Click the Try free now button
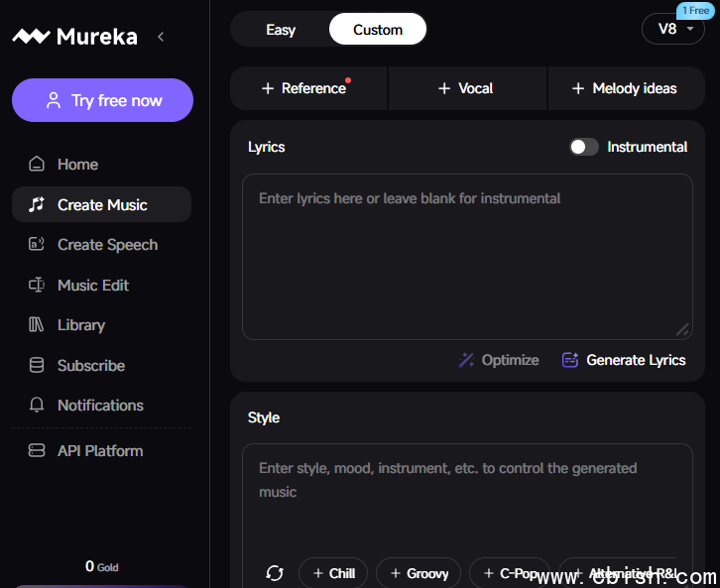This screenshot has height=588, width=720. (102, 100)
